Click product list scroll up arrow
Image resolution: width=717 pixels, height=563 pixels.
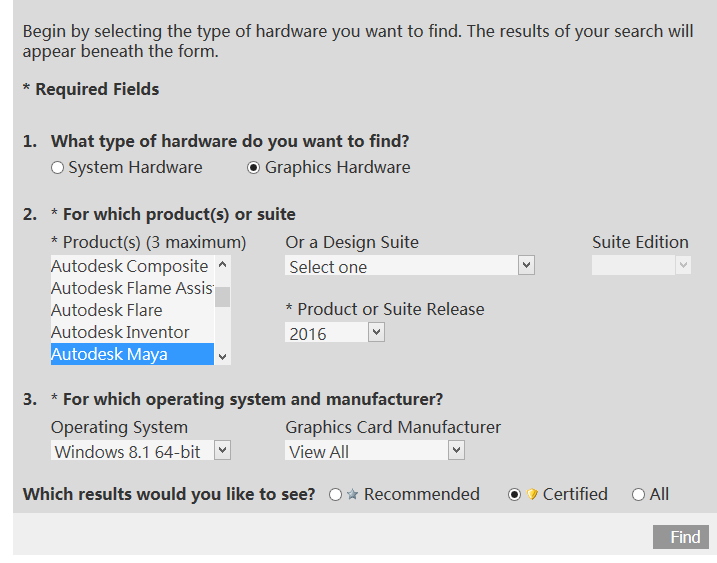[x=222, y=264]
